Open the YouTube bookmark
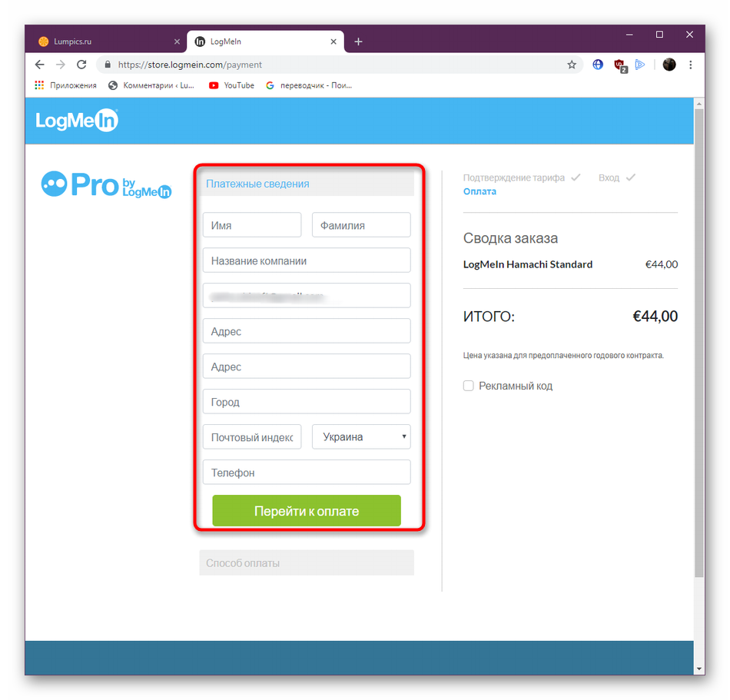730x700 pixels. click(231, 85)
